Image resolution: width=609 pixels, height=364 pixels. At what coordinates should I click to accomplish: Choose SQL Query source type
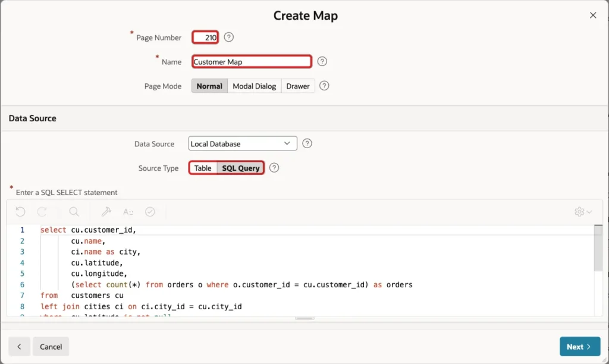tap(241, 168)
